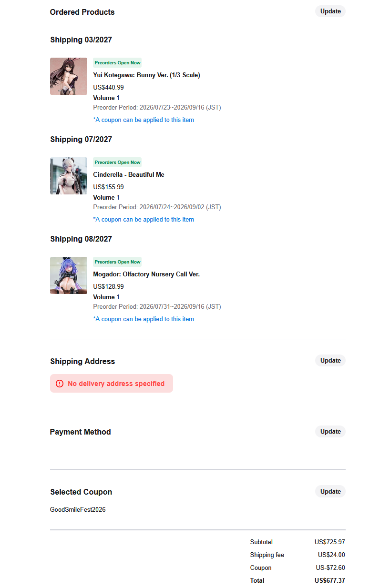Screen dimensions: 390x588
Task: Update the Ordered Products section
Action: pyautogui.click(x=330, y=11)
